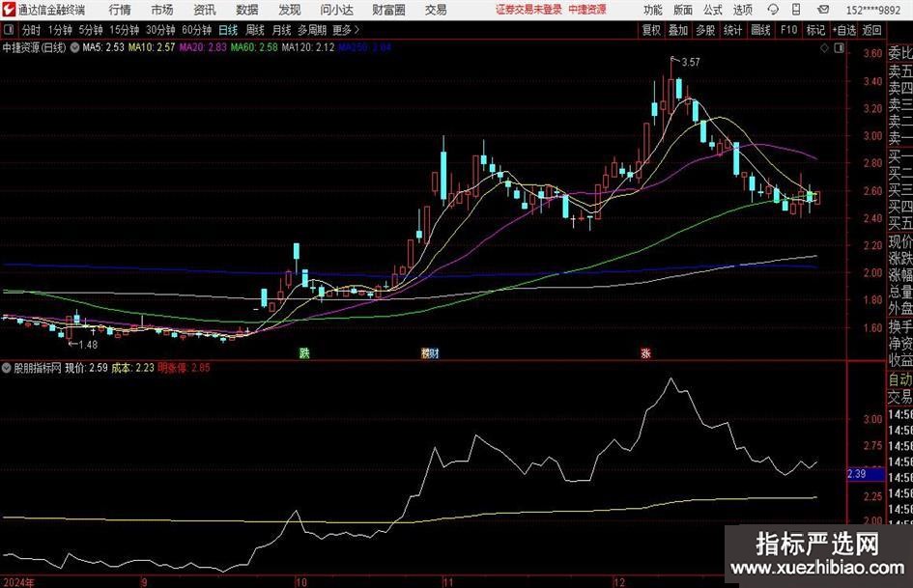Click the 通达信 red logo icon
913x588 pixels.
[9, 10]
